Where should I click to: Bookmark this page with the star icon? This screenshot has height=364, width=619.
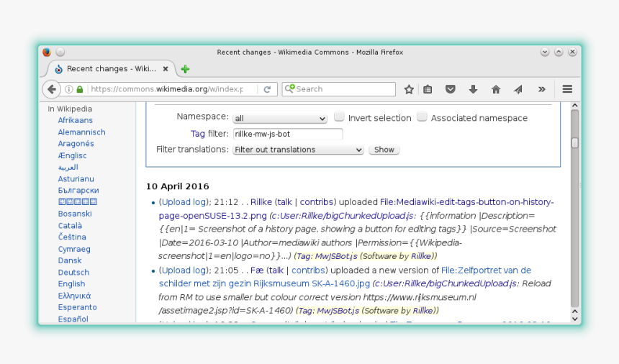click(409, 89)
